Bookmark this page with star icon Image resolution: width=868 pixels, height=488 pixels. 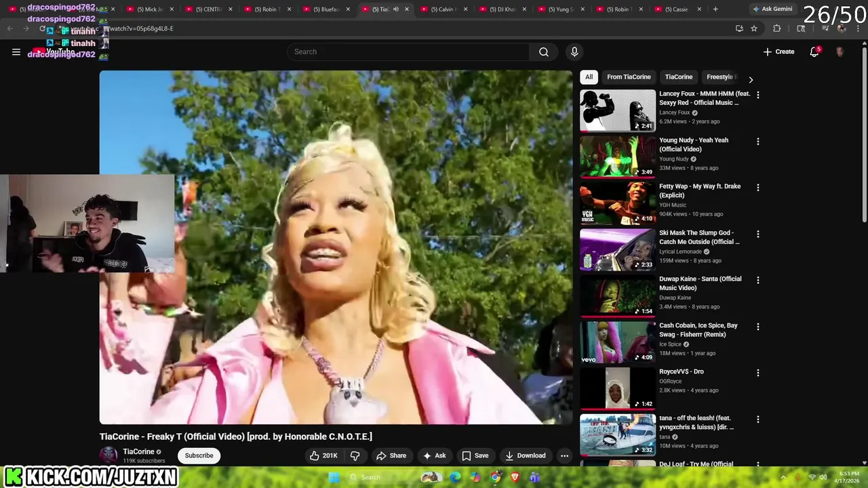pyautogui.click(x=754, y=28)
